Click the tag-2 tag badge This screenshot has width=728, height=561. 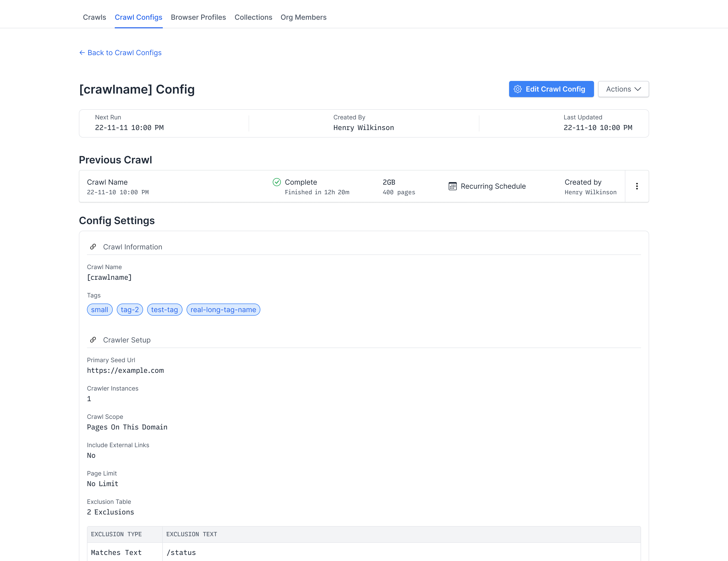pyautogui.click(x=130, y=310)
